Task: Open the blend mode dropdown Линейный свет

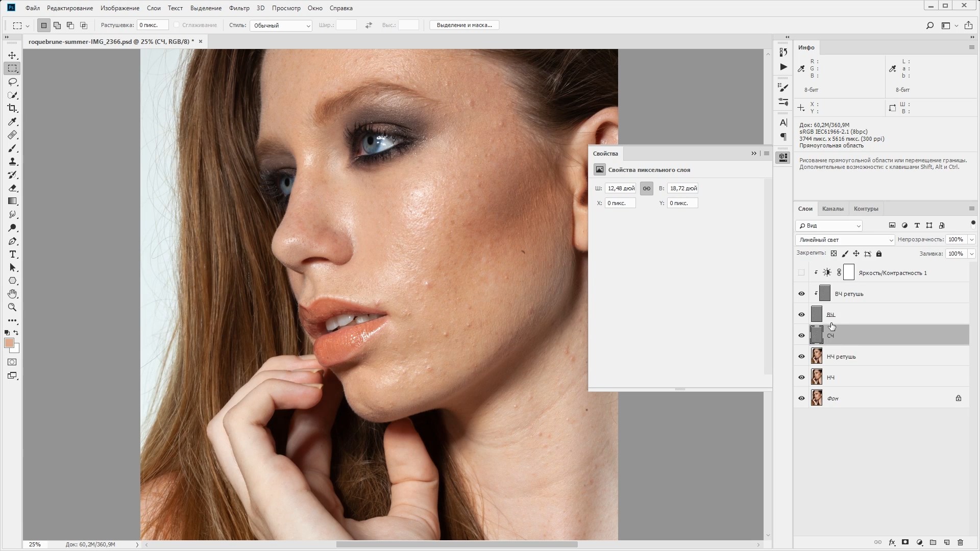Action: [845, 240]
